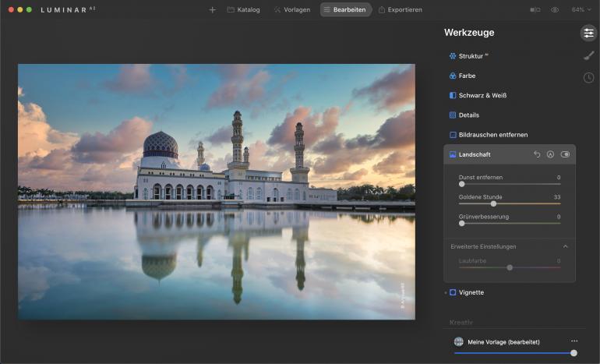Select the Bearbeiten tab
This screenshot has width=600, height=364.
(345, 9)
